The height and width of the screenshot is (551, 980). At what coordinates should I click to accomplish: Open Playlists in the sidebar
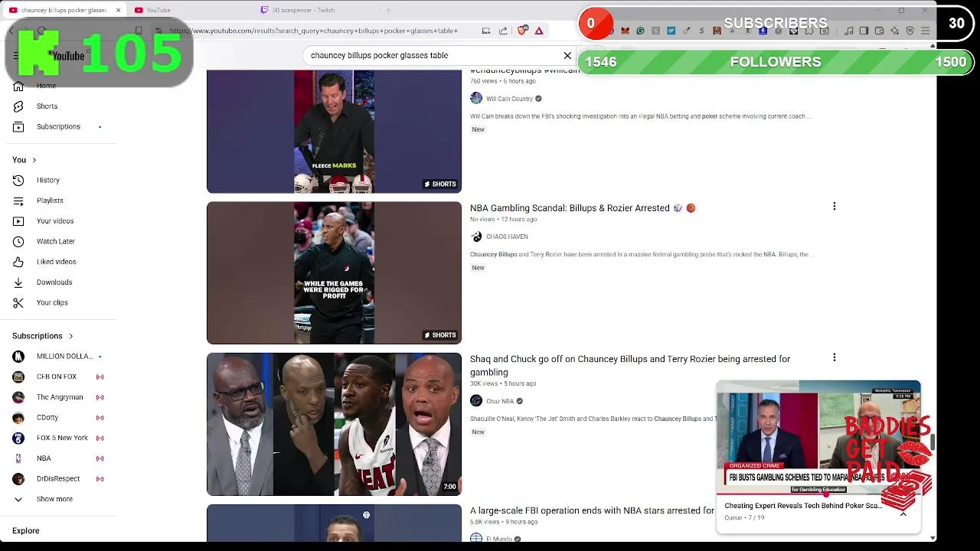tap(49, 201)
